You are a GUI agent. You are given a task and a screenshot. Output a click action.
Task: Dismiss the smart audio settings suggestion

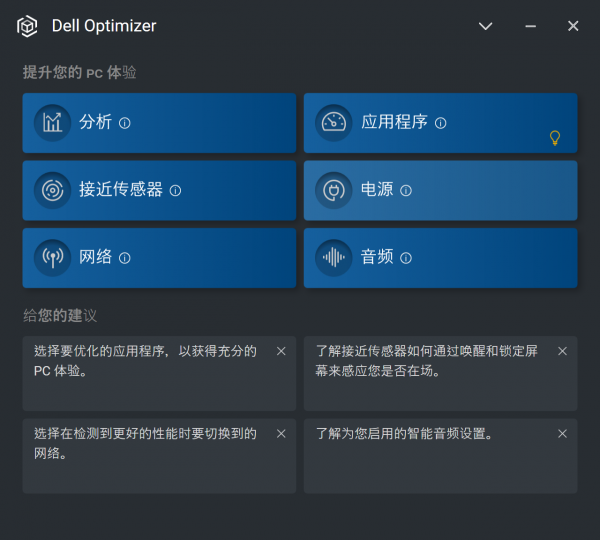562,433
